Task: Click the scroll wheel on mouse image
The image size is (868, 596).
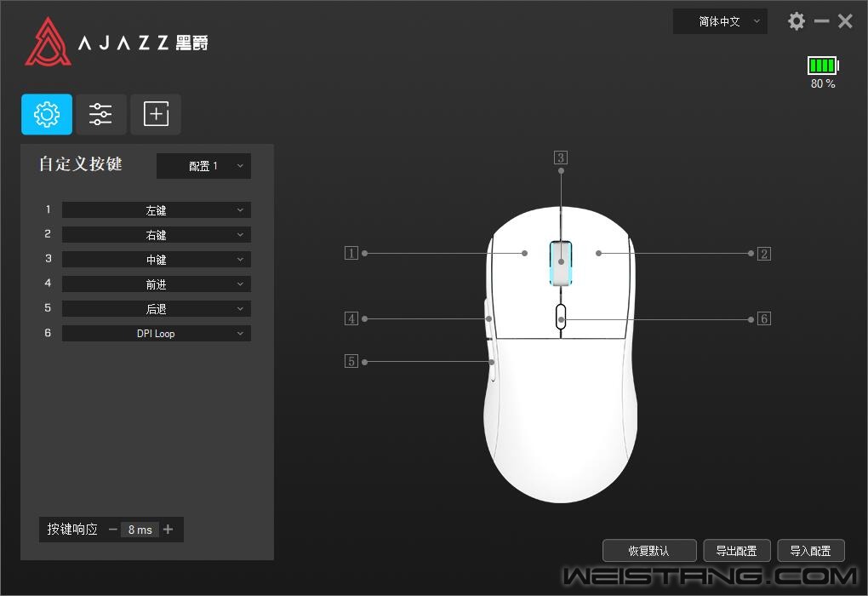Action: 561,263
